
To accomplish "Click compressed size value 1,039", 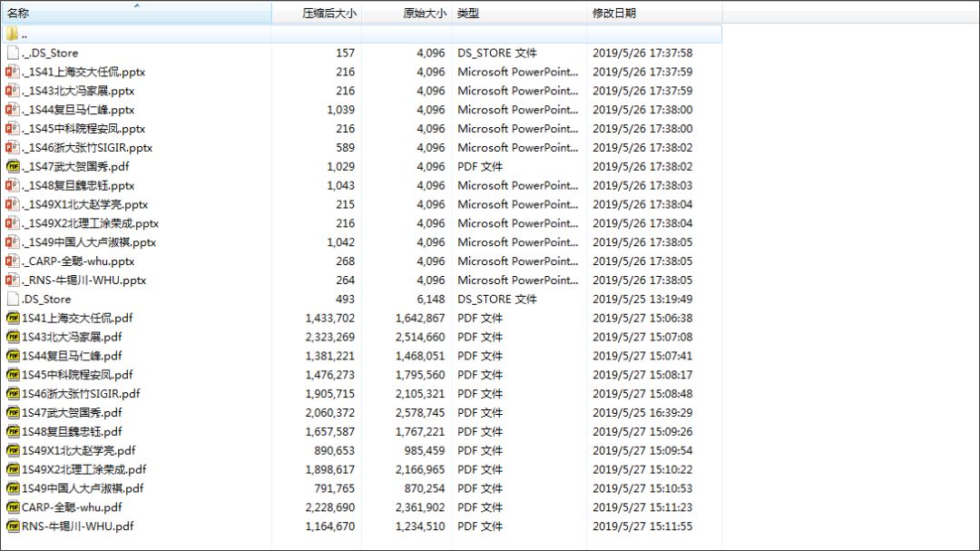I will pos(340,110).
